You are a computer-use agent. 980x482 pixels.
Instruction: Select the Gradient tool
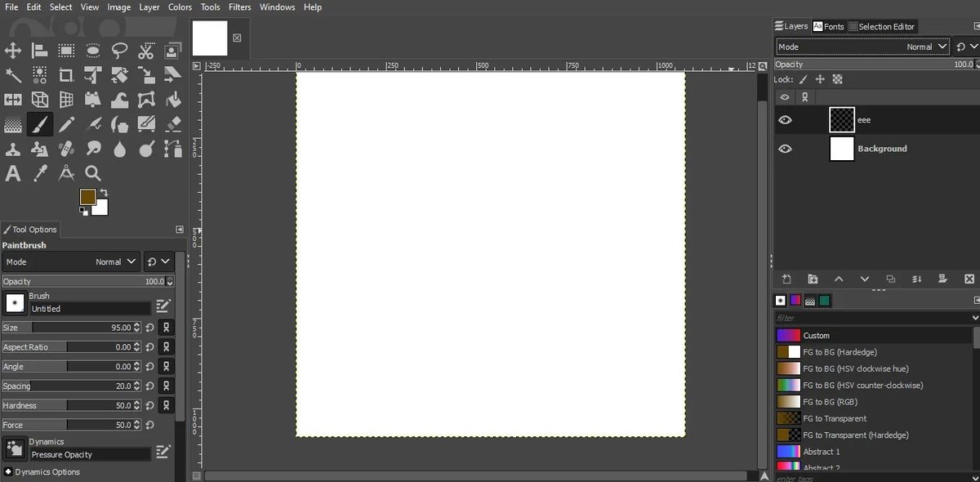tap(13, 124)
